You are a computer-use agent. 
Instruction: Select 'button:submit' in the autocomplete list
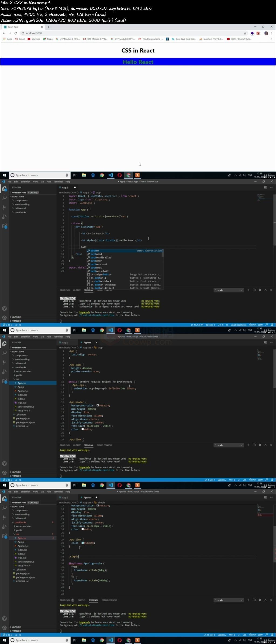(99, 271)
